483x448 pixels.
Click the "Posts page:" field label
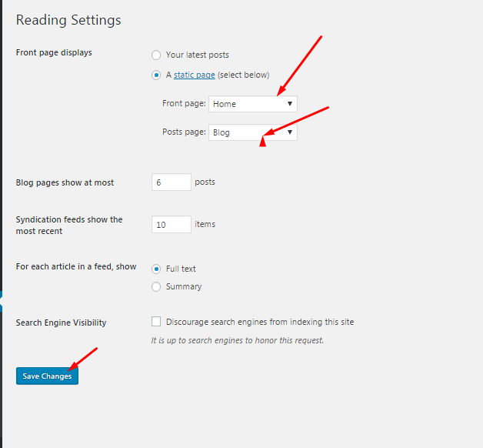tap(184, 132)
